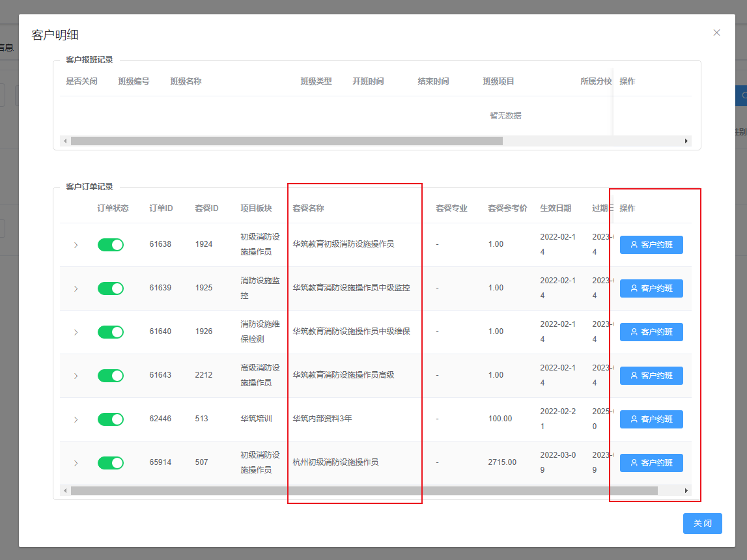Click 客户约班 button for order 61638
This screenshot has width=747, height=560.
pos(651,245)
